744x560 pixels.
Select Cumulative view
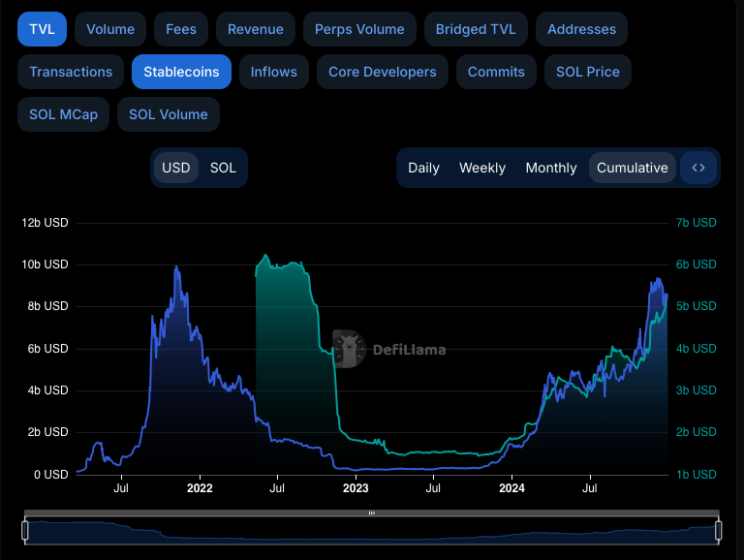click(x=632, y=168)
